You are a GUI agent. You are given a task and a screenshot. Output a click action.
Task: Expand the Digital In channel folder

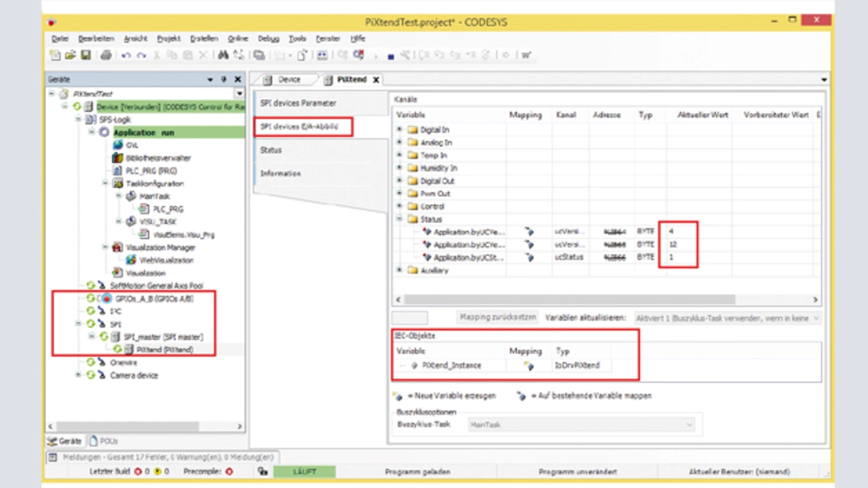[x=399, y=129]
